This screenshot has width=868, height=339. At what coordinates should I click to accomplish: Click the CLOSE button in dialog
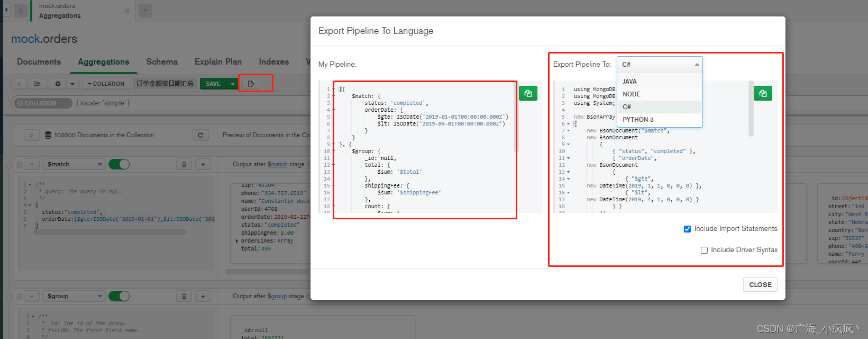tap(760, 284)
